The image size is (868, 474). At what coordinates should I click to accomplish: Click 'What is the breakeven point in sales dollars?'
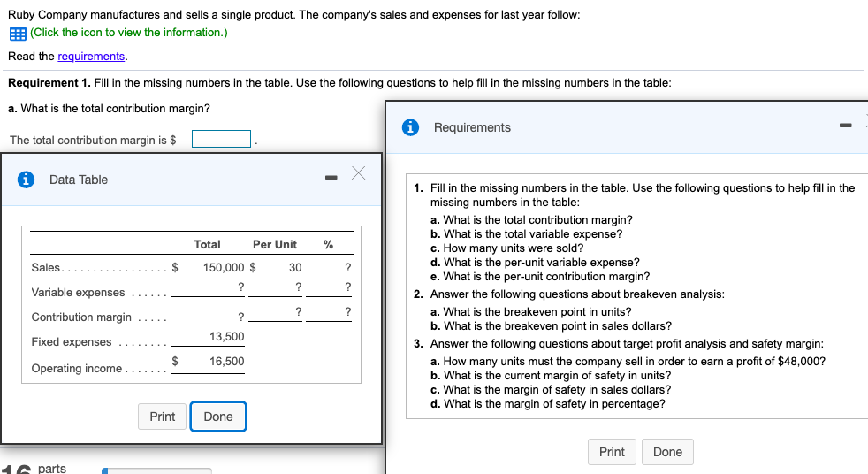551,326
